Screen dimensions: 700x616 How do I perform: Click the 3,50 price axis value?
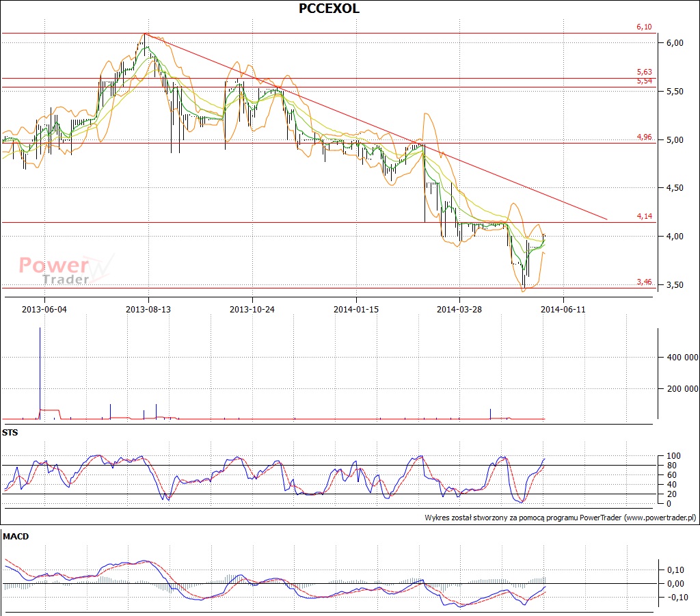(675, 285)
